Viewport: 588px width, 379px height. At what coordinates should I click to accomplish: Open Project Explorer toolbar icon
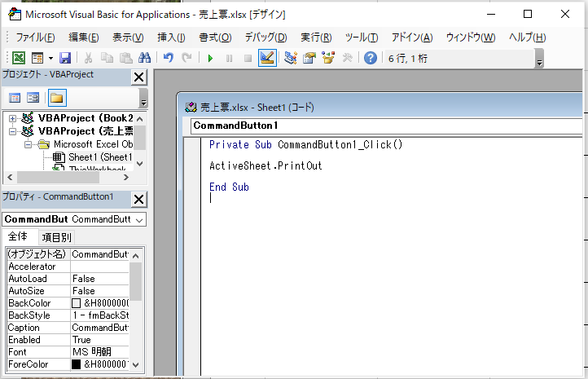pos(291,58)
